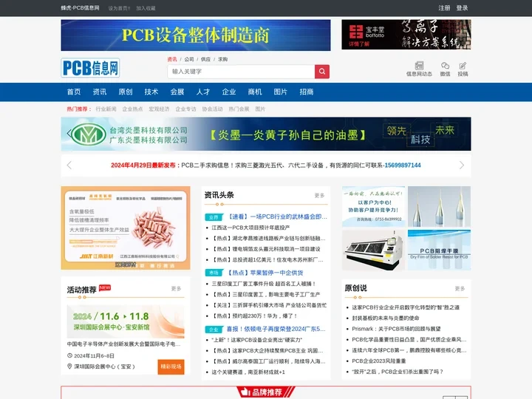
Task: Click 更多 beside 活动推荐
Action: [176, 289]
